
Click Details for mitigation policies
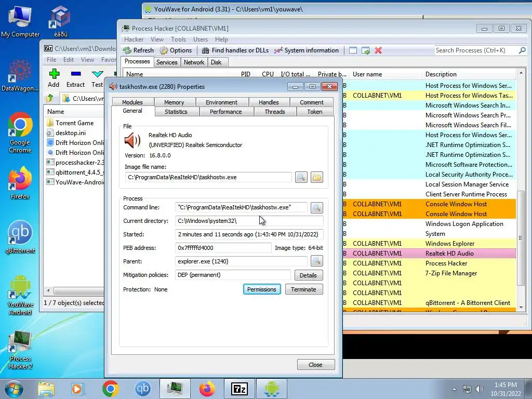click(x=309, y=275)
